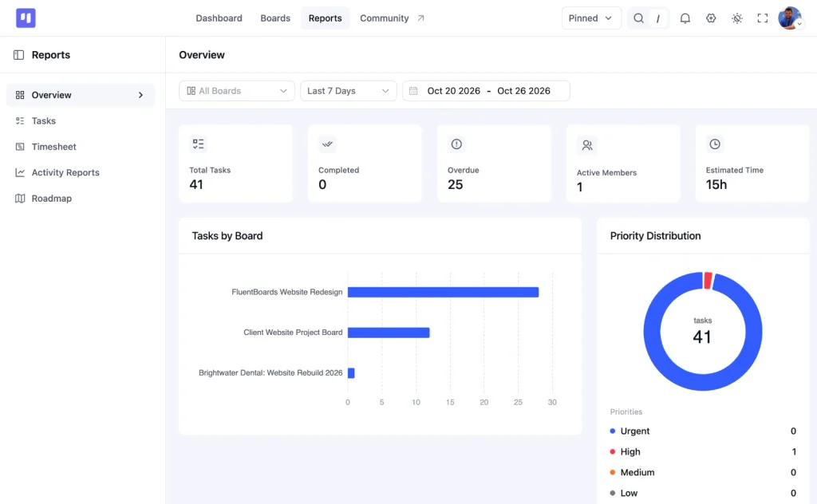Viewport: 817px width, 504px height.
Task: Open the Last 7 Days dropdown
Action: click(x=348, y=91)
